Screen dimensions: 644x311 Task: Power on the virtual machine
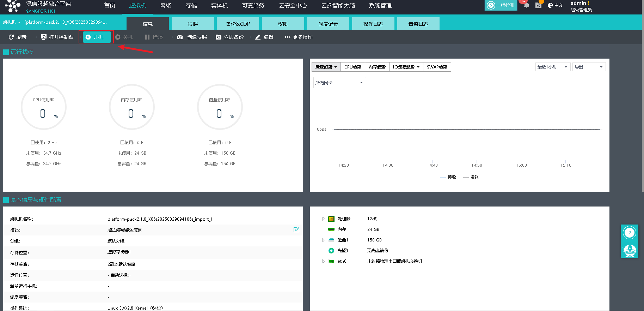coord(94,37)
